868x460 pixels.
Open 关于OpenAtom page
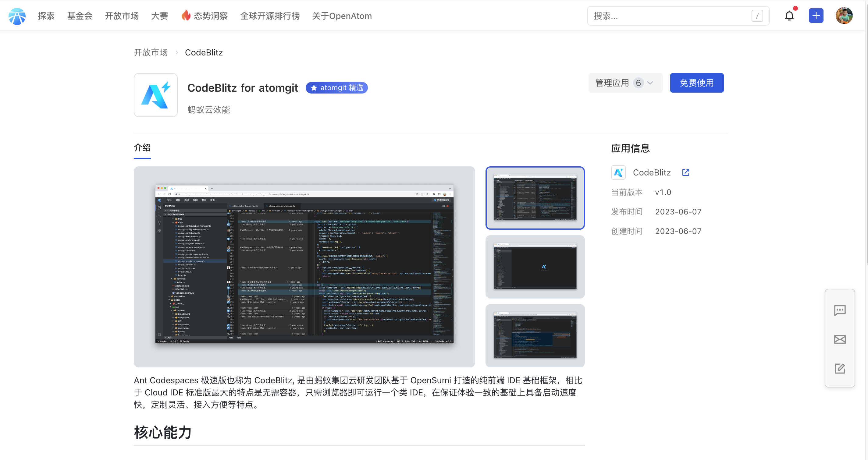click(342, 16)
